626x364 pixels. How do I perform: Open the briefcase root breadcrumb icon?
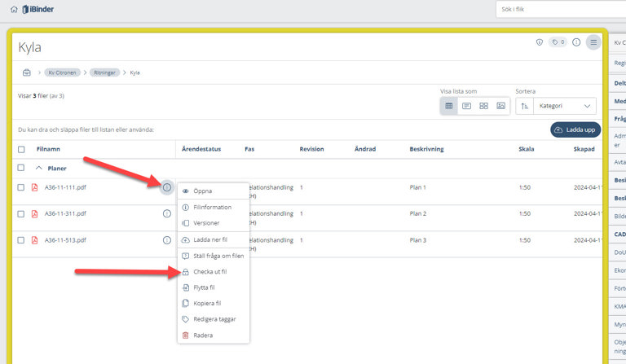[x=27, y=72]
